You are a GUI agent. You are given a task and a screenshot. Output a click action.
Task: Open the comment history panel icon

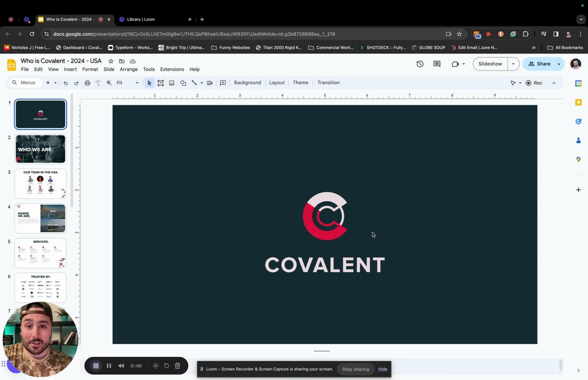coord(437,64)
